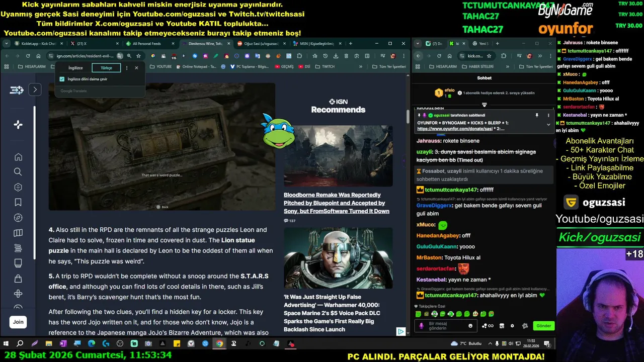Open weather widget 7°C Bulutlu
The image size is (644, 362).
(x=466, y=344)
